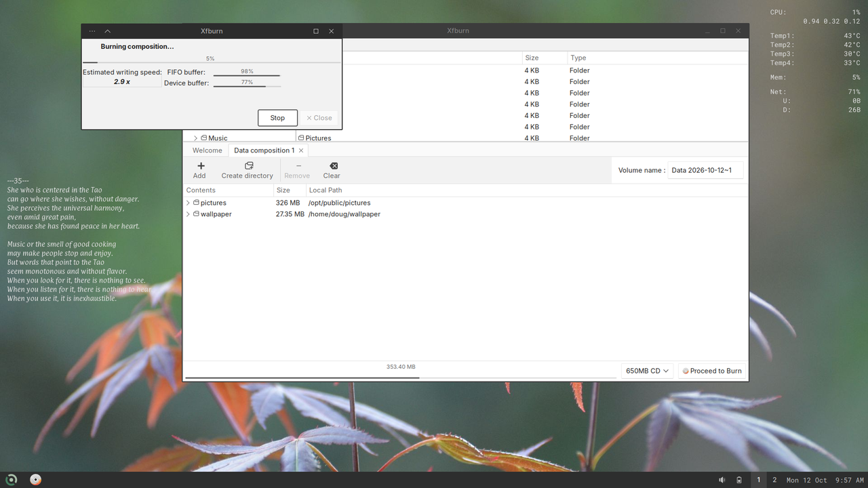Click the battery icon in the system tray

(x=739, y=480)
